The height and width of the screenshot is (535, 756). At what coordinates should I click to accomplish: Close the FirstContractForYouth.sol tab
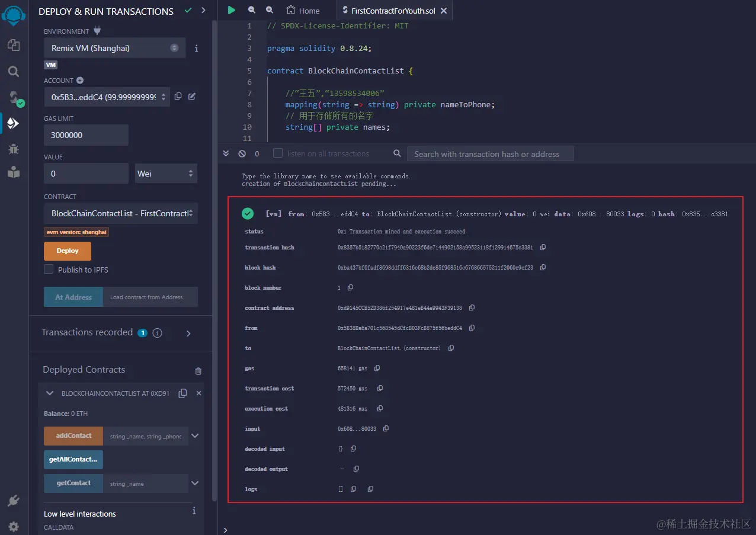[444, 11]
